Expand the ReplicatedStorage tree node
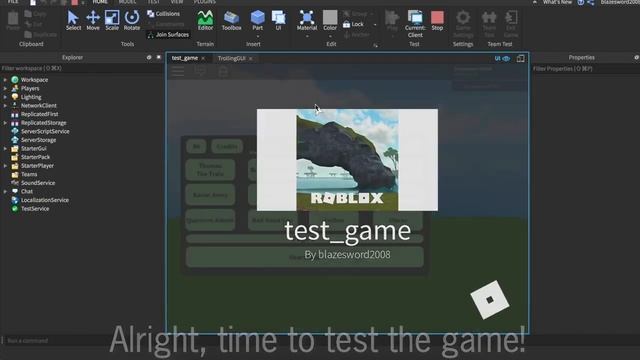The width and height of the screenshot is (640, 360). point(5,122)
